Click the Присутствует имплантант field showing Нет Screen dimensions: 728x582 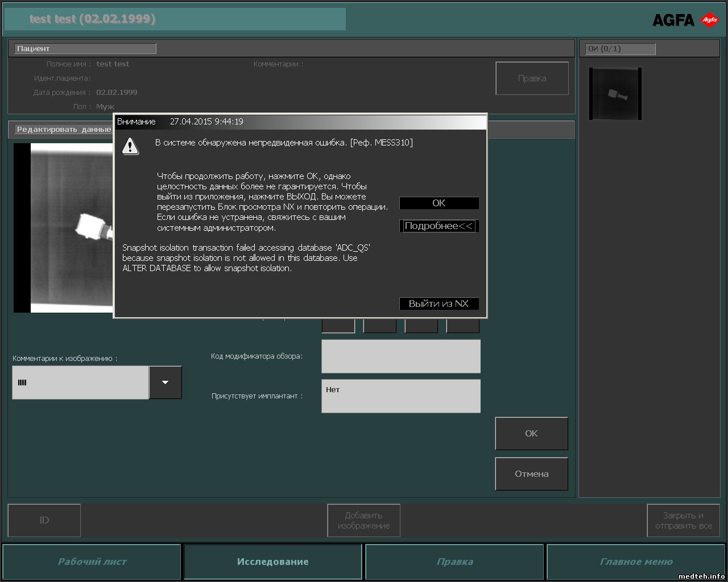tap(400, 396)
